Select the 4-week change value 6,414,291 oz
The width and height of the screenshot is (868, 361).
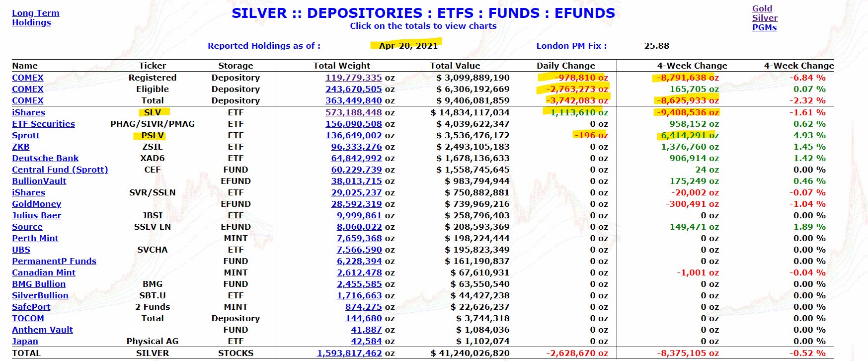[x=690, y=135]
